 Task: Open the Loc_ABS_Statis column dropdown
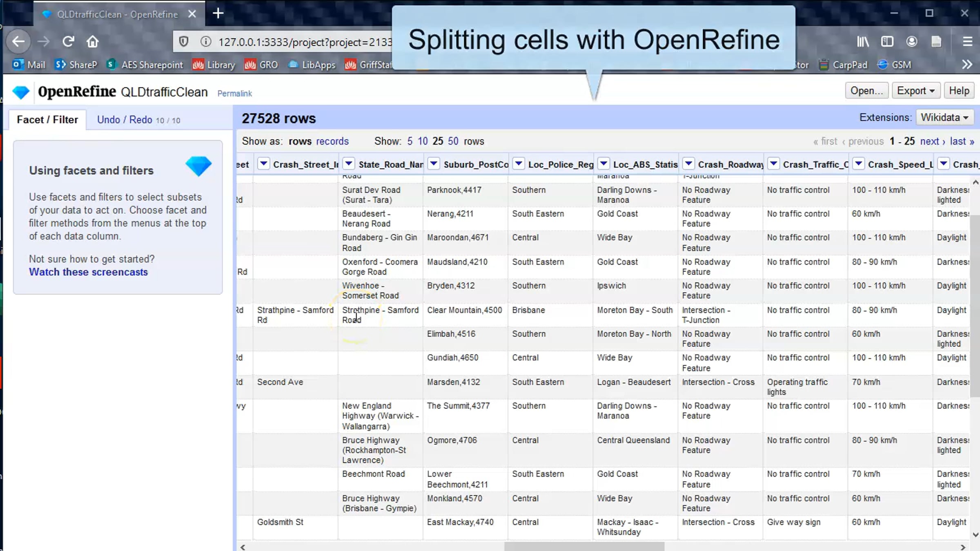tap(604, 164)
